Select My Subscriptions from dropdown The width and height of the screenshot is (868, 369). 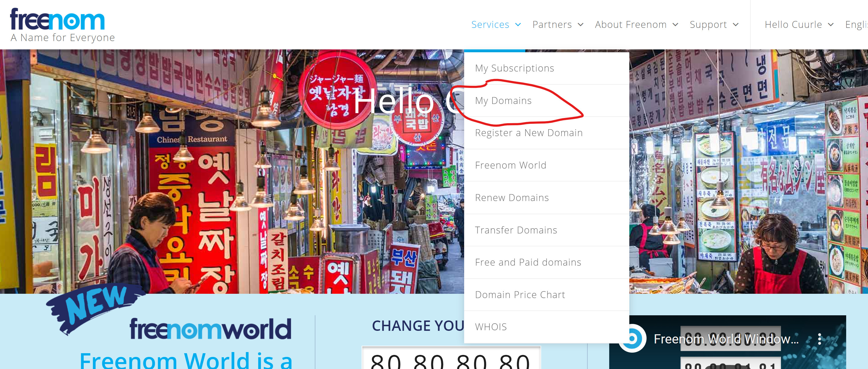click(546, 68)
